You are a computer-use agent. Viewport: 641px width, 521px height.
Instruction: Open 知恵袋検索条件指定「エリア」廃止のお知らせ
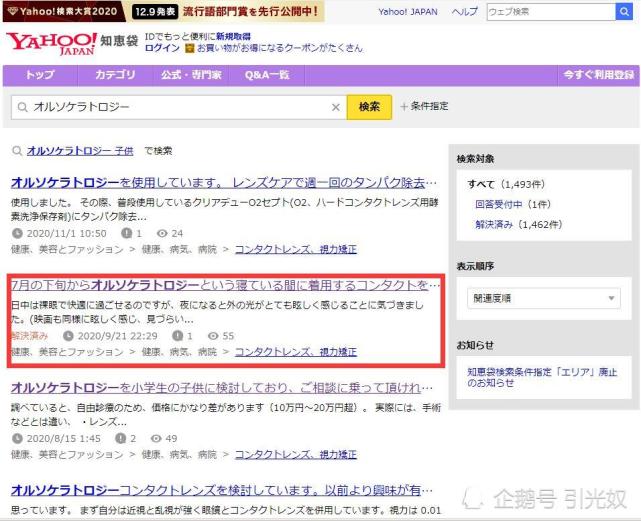542,377
